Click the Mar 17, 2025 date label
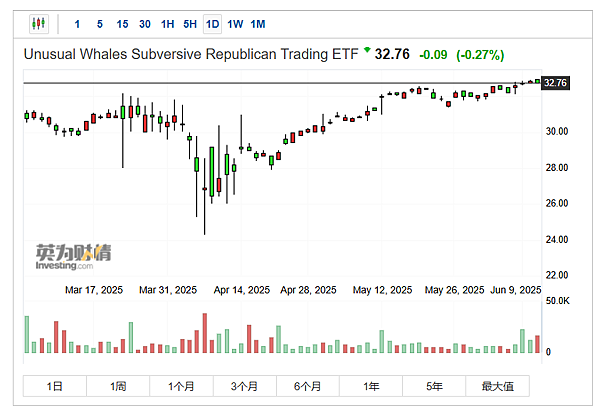 94,290
